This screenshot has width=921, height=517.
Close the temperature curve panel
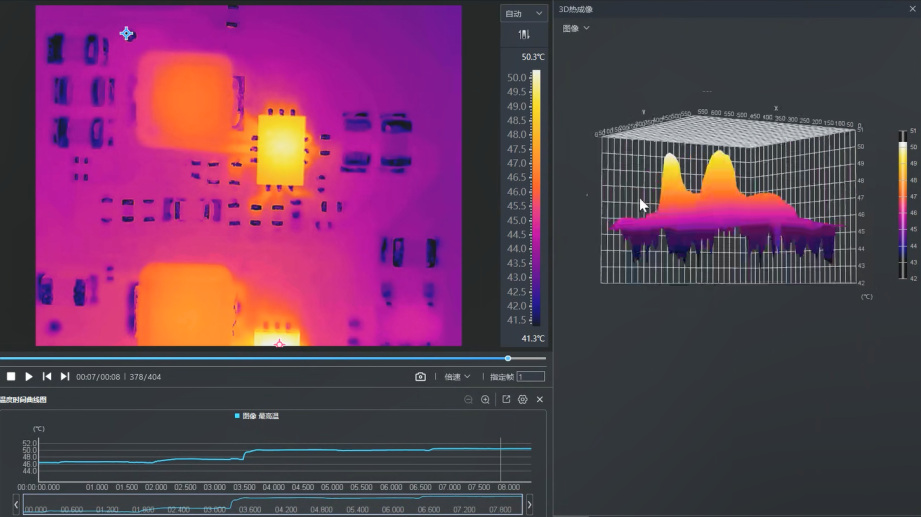[540, 400]
